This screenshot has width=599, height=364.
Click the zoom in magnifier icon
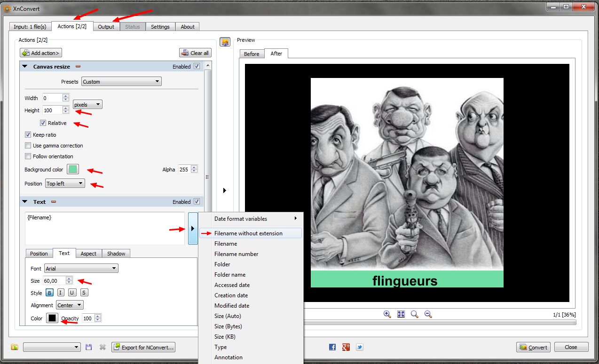click(x=387, y=314)
